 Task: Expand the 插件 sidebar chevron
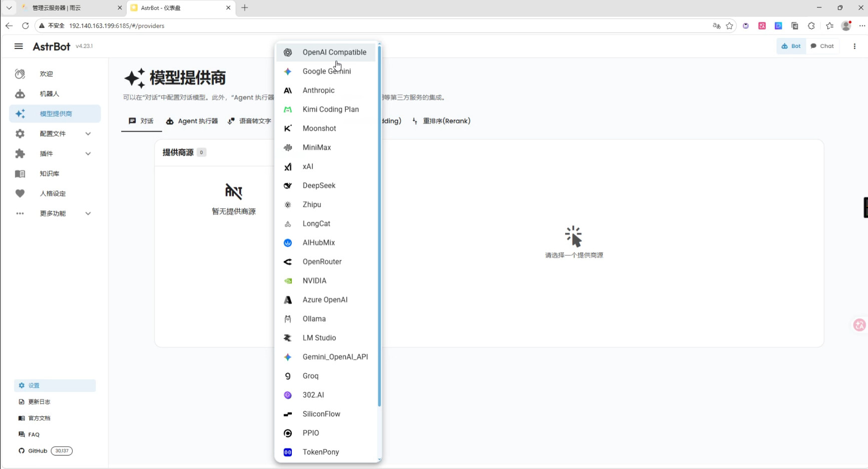[88, 154]
